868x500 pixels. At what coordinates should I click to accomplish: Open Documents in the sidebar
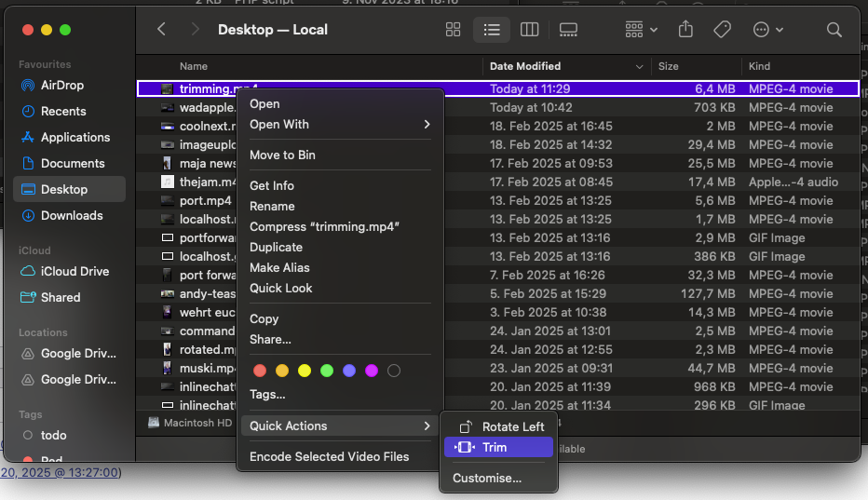[73, 163]
